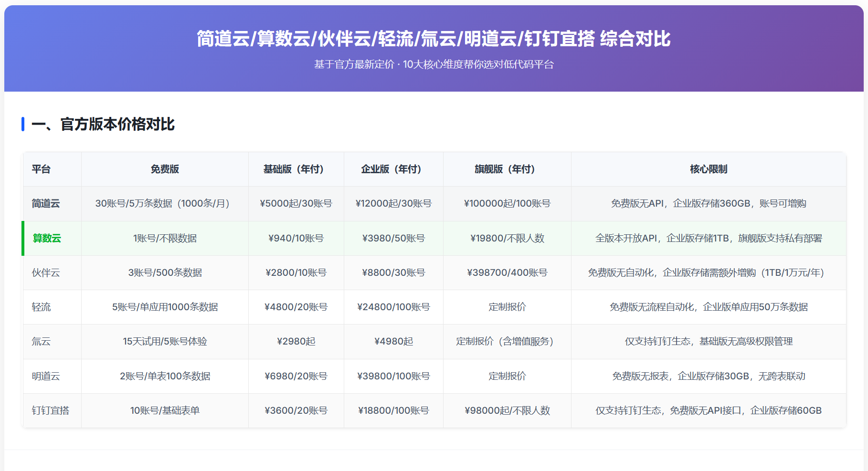Click the 平台 column header
This screenshot has width=868, height=471.
(x=41, y=169)
